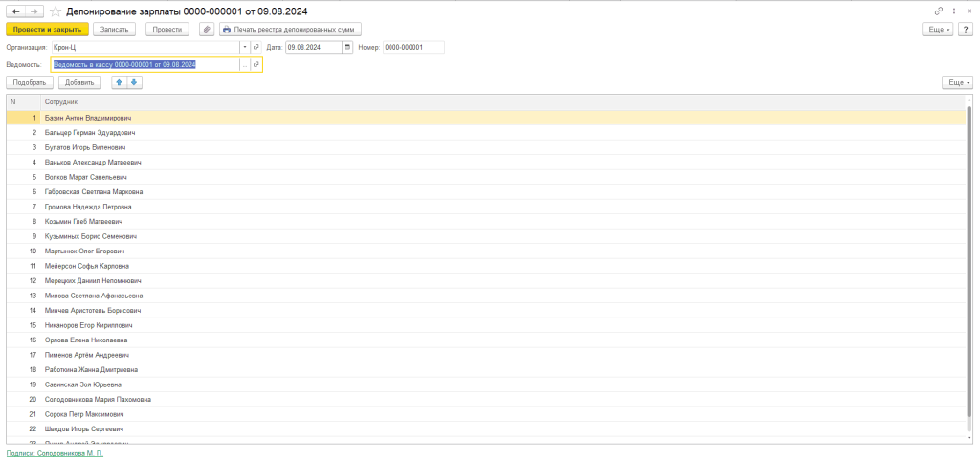
Task: Open help with question mark button
Action: 966,30
